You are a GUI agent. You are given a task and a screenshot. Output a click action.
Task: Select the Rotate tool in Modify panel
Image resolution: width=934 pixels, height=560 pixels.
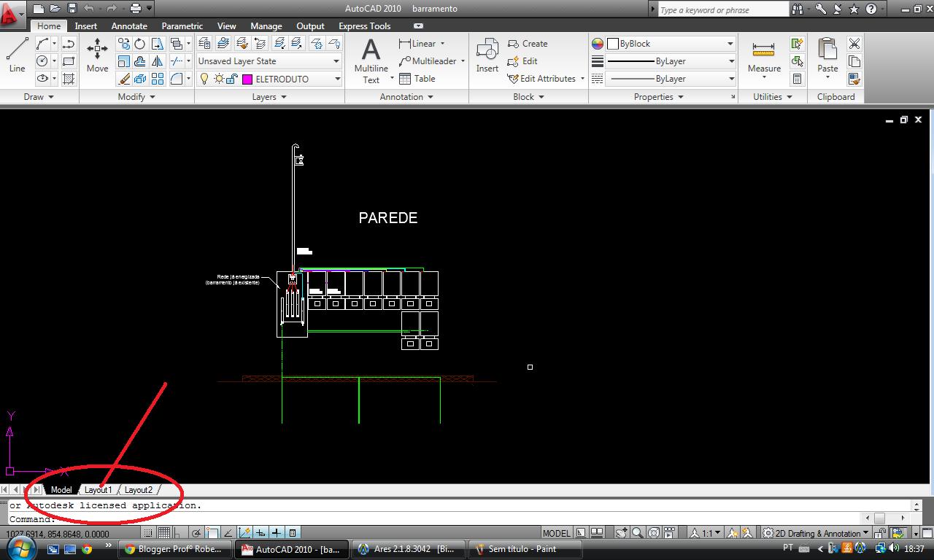[x=139, y=44]
